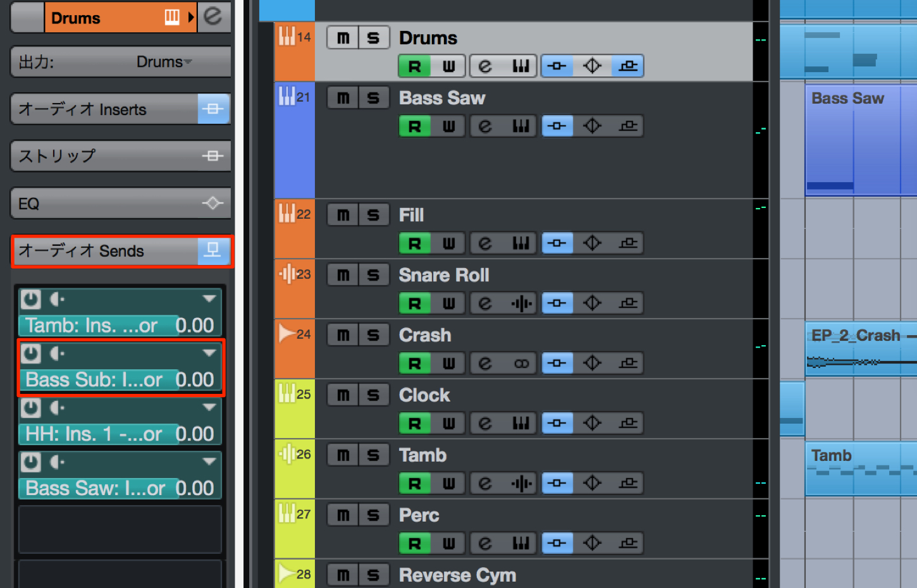Open the EQ inspector section
The width and height of the screenshot is (917, 588).
(x=121, y=204)
